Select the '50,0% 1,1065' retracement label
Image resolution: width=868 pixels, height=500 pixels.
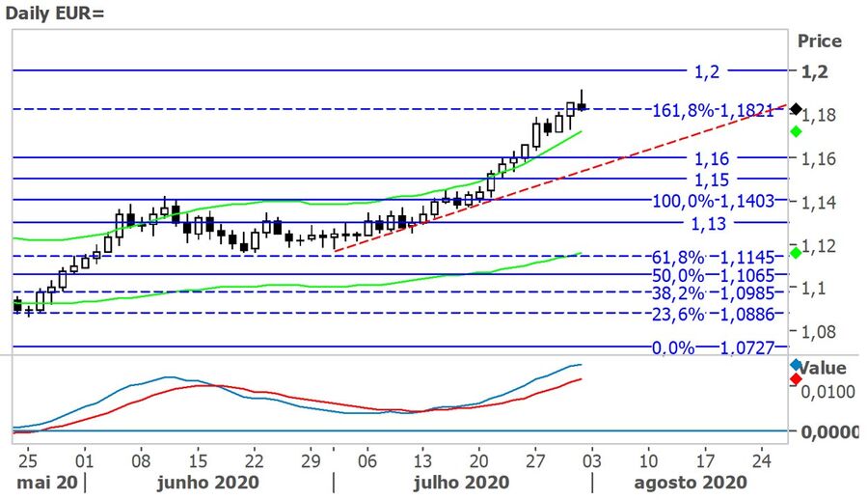[x=713, y=275]
